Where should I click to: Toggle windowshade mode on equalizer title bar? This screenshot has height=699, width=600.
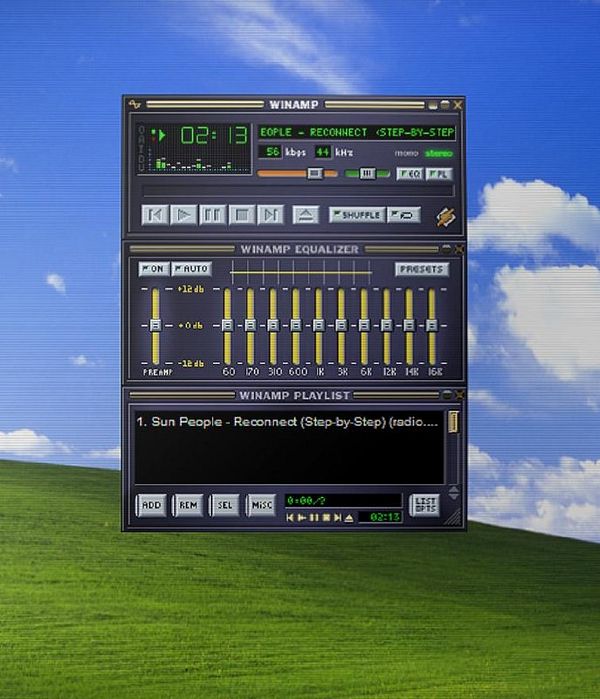(x=446, y=249)
